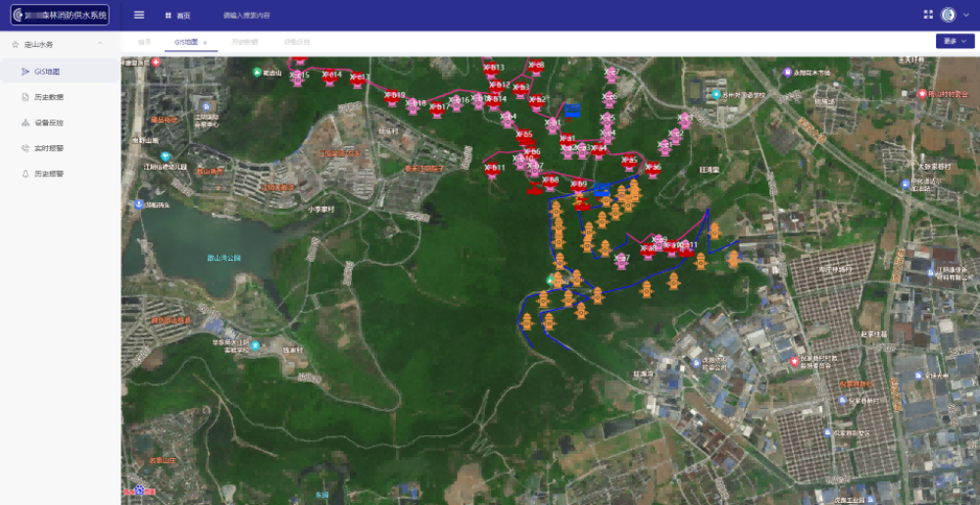Expand the user account dropdown arrow
This screenshot has width=980, height=505.
pos(963,16)
